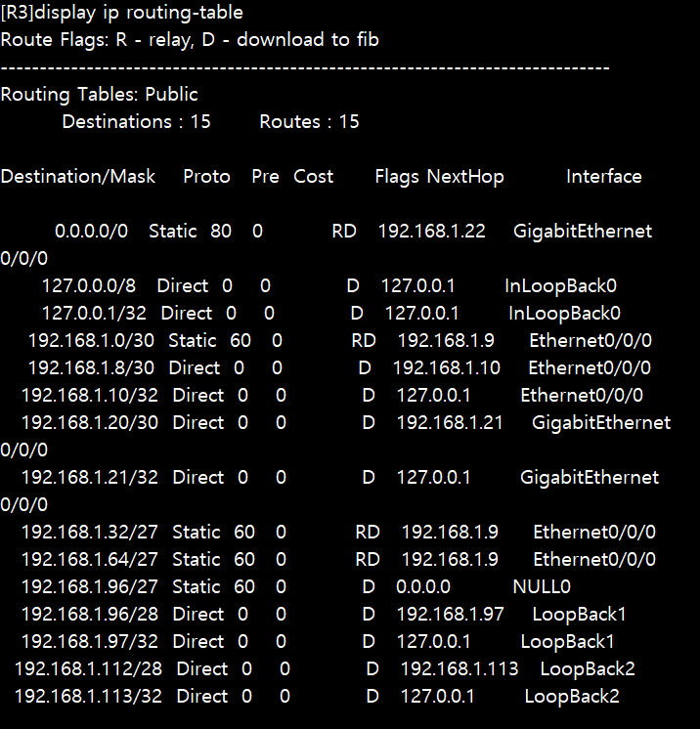
Task: Click the "NextHop" column header
Action: tap(465, 177)
